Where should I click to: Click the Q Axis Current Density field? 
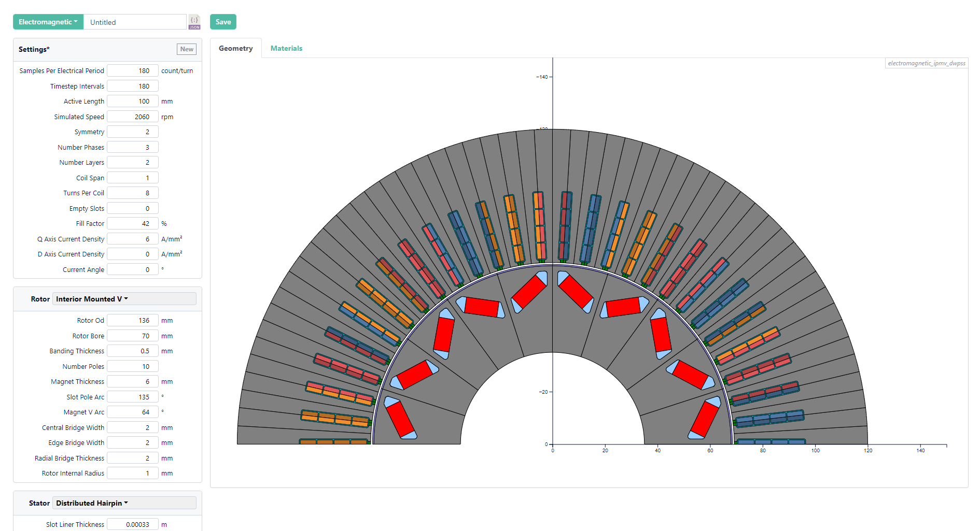click(133, 239)
